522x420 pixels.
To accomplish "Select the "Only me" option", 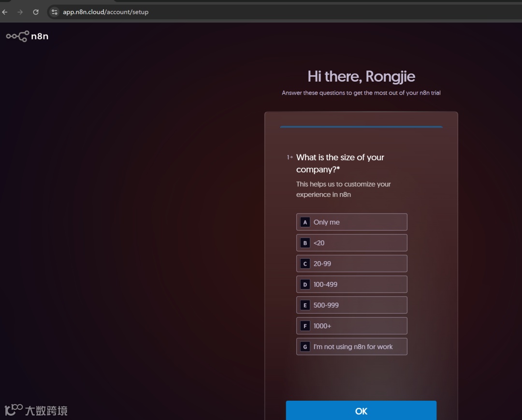I will click(x=351, y=222).
